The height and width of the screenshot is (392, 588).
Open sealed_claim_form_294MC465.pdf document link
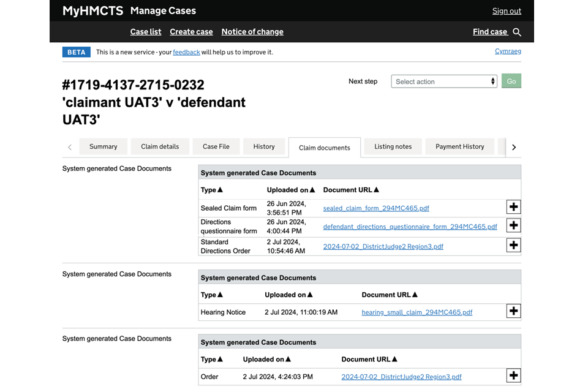coord(376,208)
